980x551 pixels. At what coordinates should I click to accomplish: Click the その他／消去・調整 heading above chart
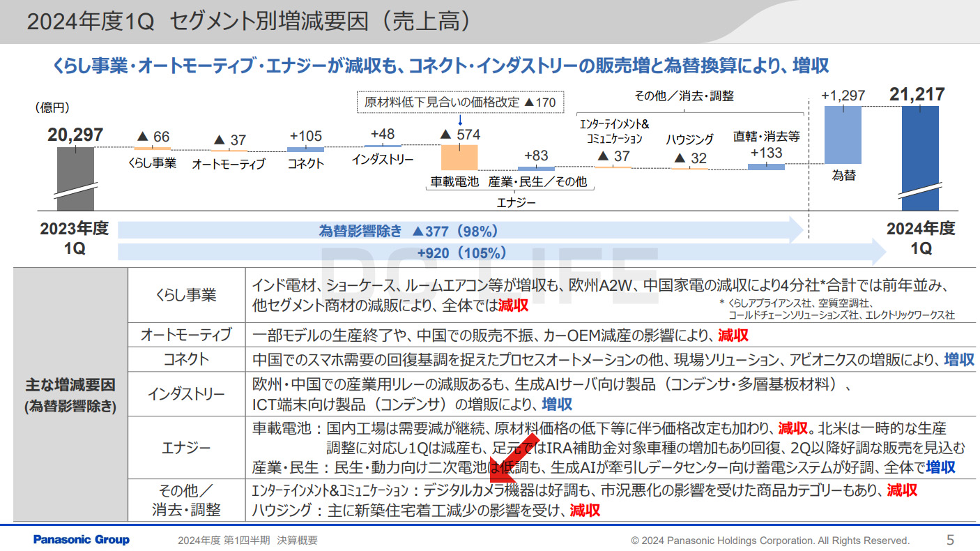point(684,96)
